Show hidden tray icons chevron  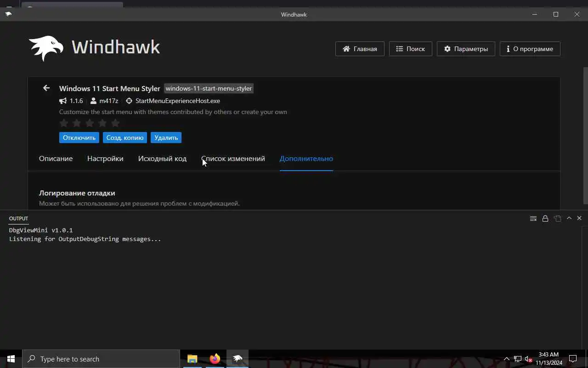pos(507,359)
